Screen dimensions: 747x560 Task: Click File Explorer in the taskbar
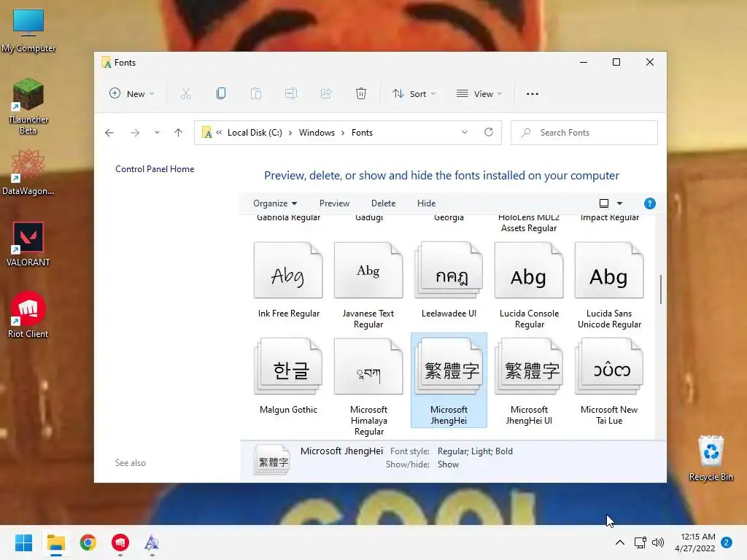click(x=55, y=542)
